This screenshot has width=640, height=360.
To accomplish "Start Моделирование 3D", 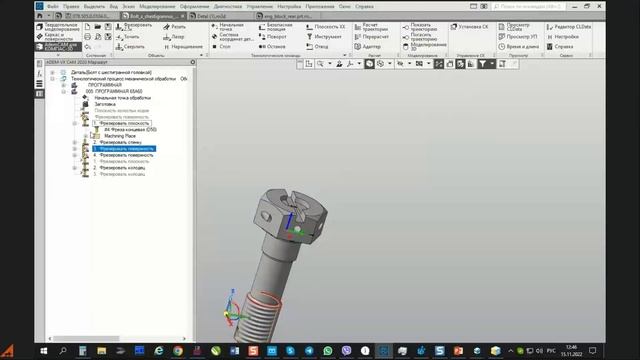I will [x=424, y=47].
